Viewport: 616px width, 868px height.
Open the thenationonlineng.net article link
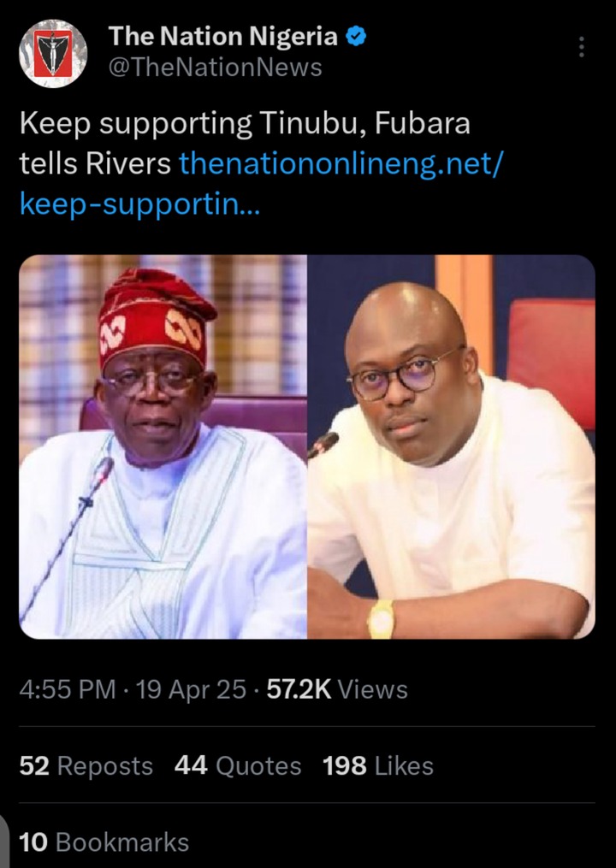click(x=341, y=164)
